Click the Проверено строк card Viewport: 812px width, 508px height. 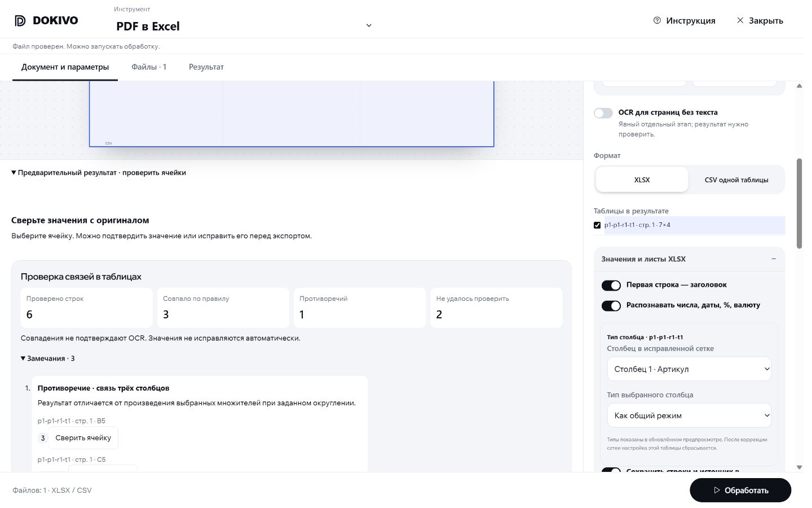point(86,308)
